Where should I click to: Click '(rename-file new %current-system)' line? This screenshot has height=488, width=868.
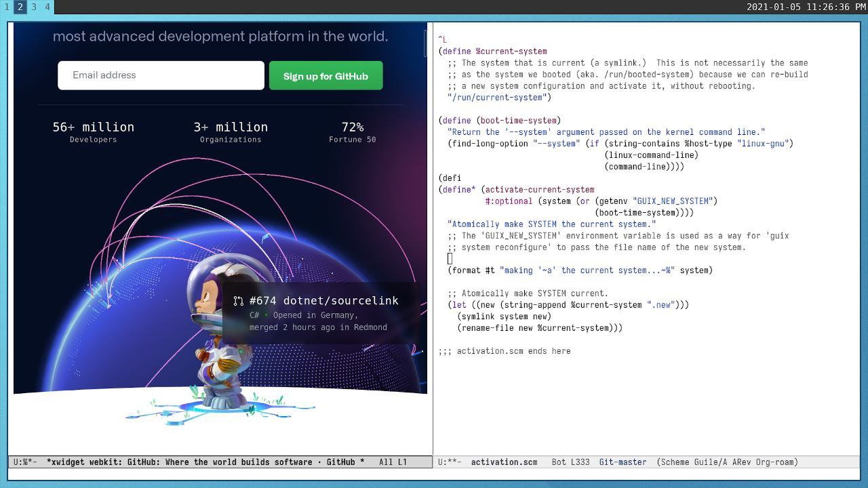click(540, 328)
